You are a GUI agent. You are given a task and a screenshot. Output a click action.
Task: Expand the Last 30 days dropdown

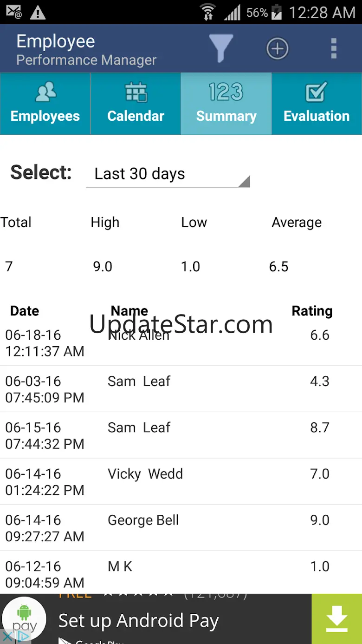[168, 174]
